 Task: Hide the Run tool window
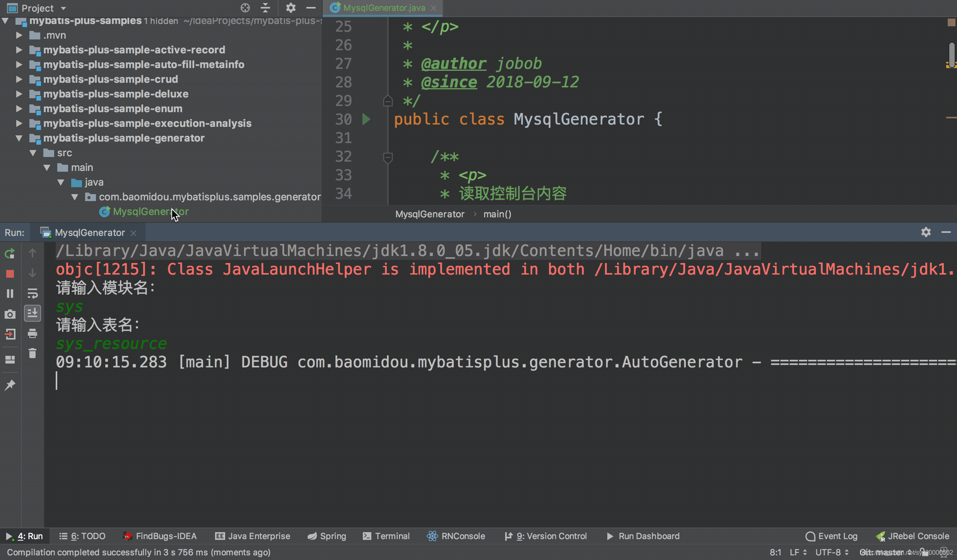coord(946,232)
